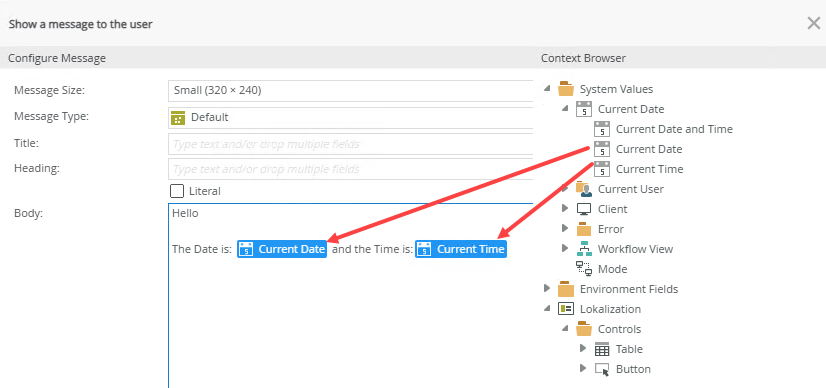Image resolution: width=826 pixels, height=388 pixels.
Task: Select the Current Time token in Body
Action: [x=461, y=249]
